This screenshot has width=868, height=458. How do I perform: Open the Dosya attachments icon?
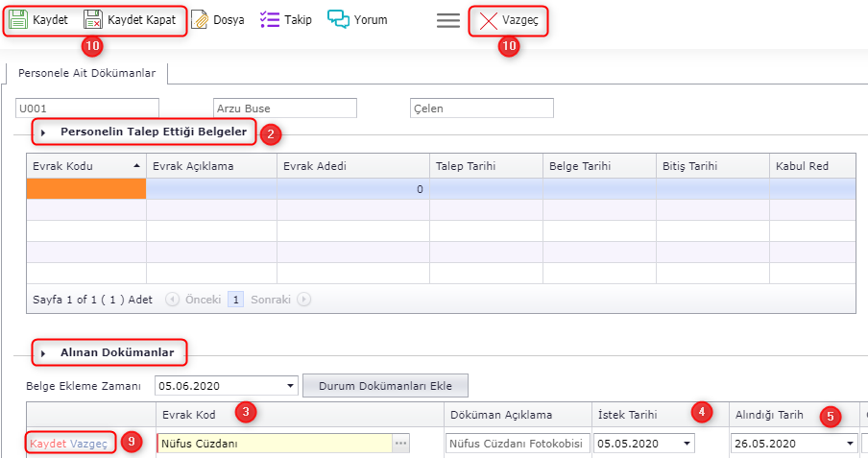click(x=200, y=19)
